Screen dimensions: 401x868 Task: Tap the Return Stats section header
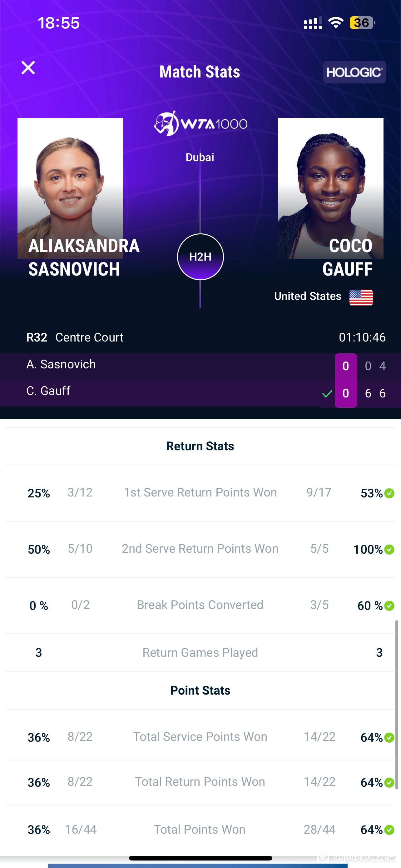(x=200, y=446)
